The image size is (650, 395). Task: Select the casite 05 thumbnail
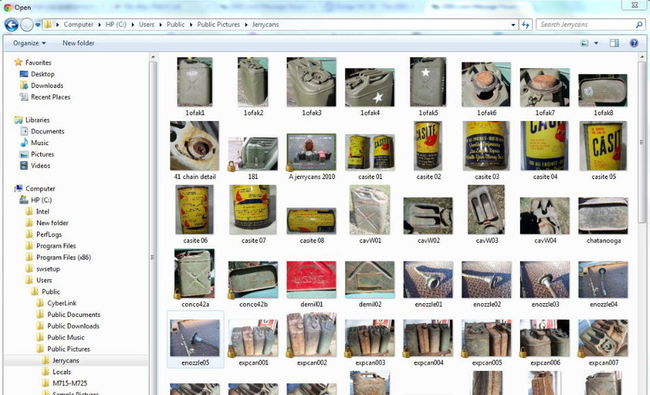pos(603,145)
